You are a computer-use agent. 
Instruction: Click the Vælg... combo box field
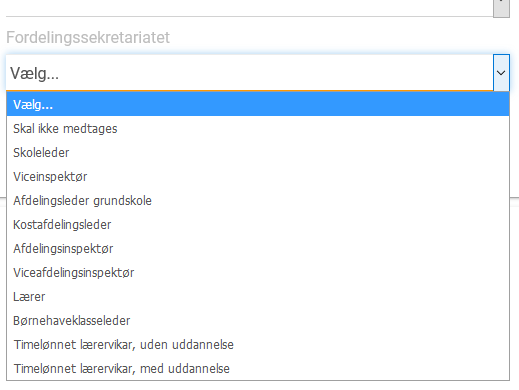(249, 73)
